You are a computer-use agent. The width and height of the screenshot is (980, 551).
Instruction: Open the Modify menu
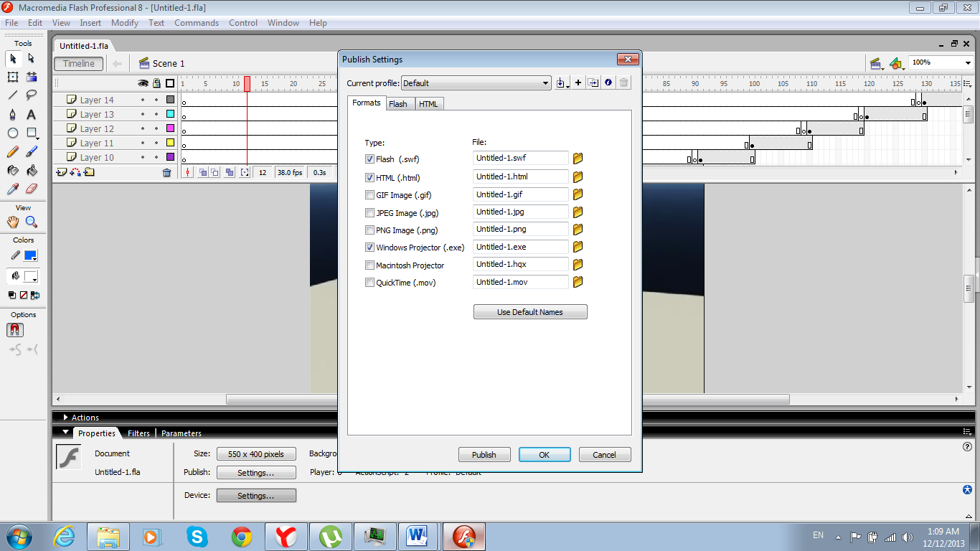pyautogui.click(x=125, y=23)
